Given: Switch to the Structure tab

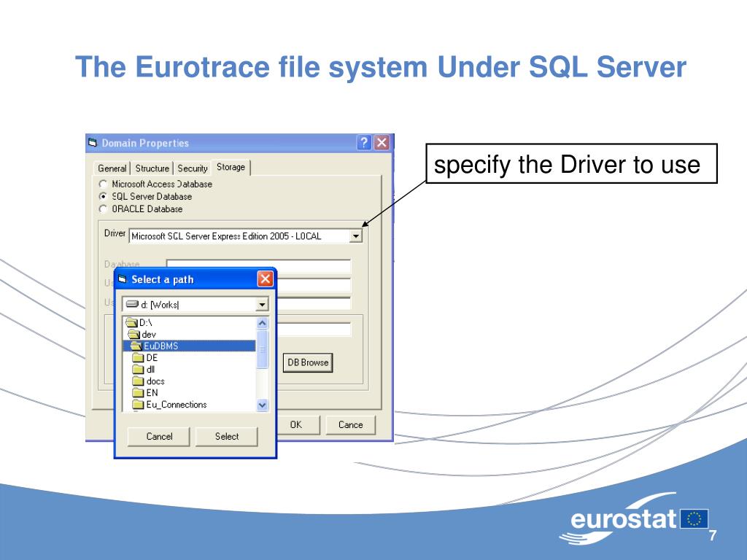Looking at the screenshot, I should 152,168.
